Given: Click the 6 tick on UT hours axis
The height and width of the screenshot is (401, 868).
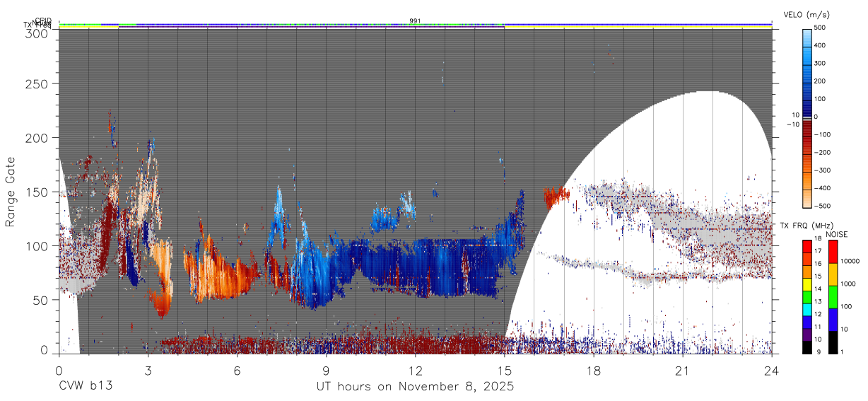Looking at the screenshot, I should [237, 370].
